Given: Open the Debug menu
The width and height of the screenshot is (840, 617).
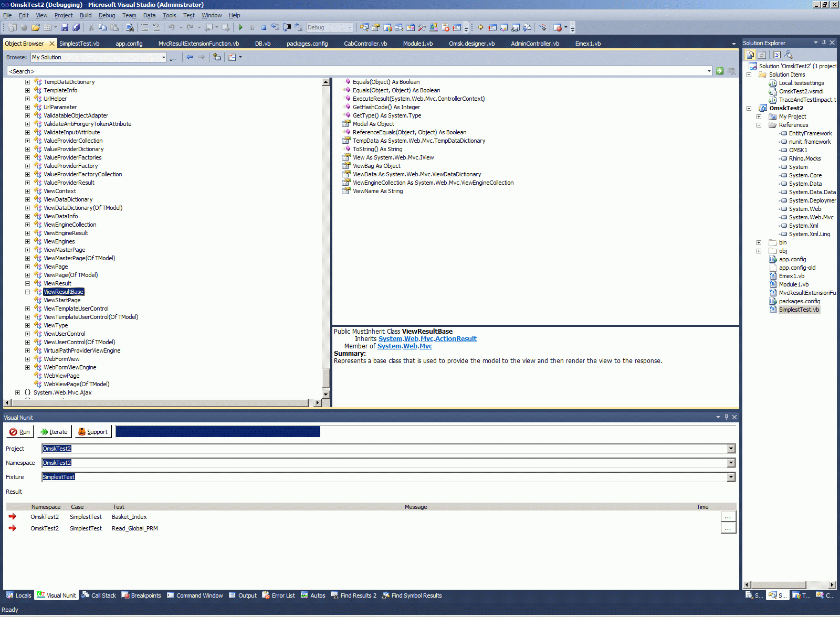Looking at the screenshot, I should pos(107,15).
